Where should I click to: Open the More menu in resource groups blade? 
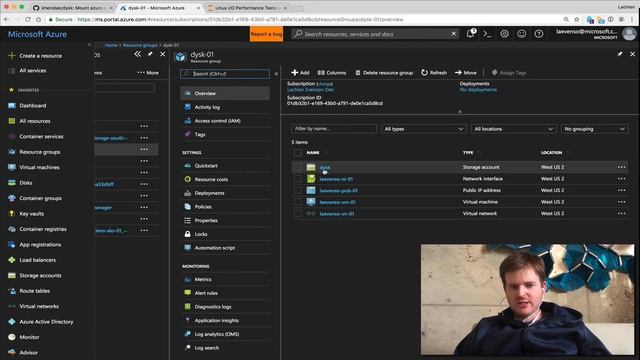(148, 73)
